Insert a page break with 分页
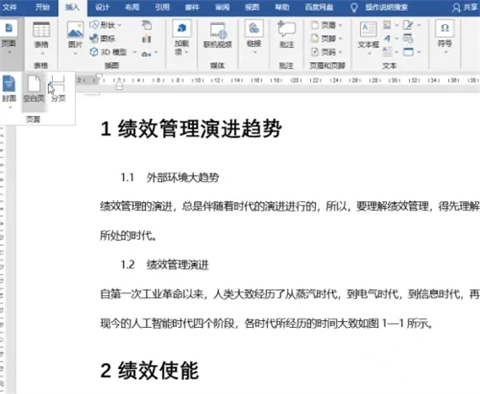This screenshot has height=394, width=480. pyautogui.click(x=58, y=89)
